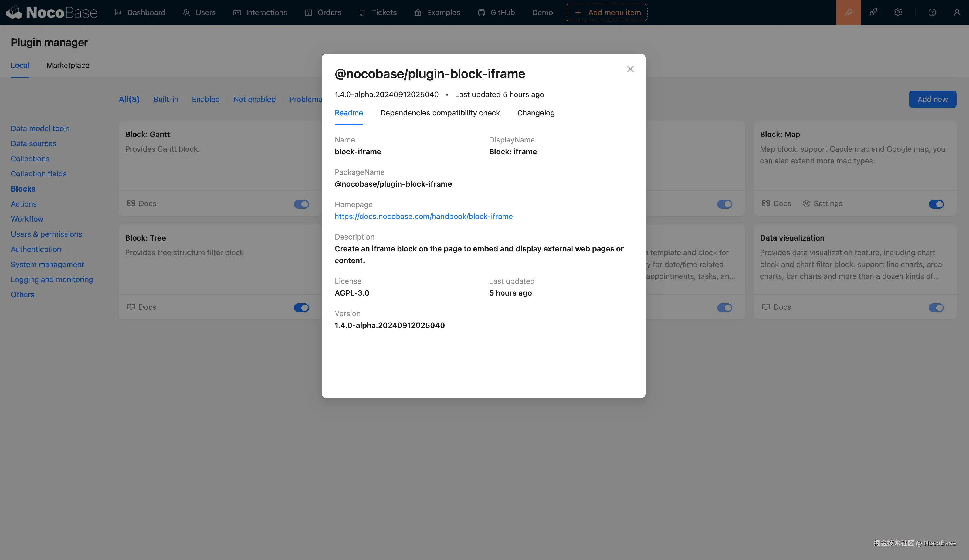Viewport: 969px width, 560px height.
Task: Open the Workflow sidebar category
Action: tap(27, 219)
